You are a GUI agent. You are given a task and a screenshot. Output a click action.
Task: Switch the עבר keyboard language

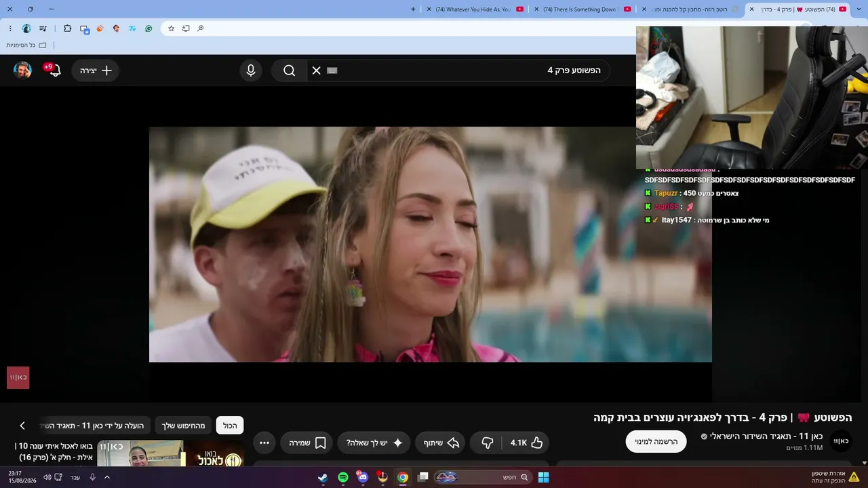pos(75,477)
